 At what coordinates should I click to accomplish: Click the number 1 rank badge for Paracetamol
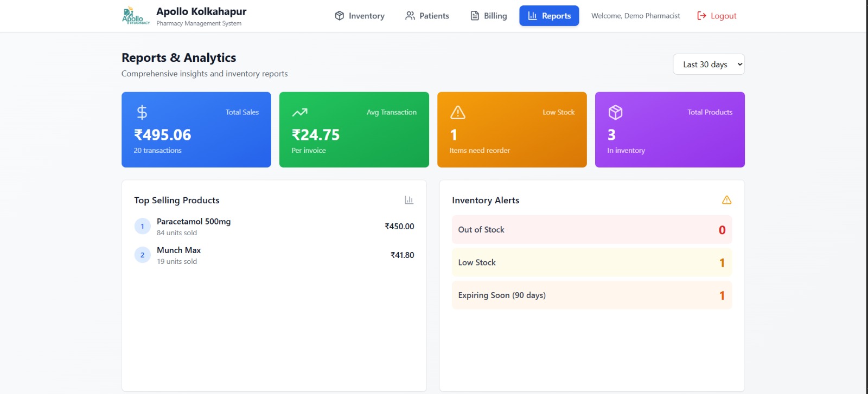(x=142, y=227)
